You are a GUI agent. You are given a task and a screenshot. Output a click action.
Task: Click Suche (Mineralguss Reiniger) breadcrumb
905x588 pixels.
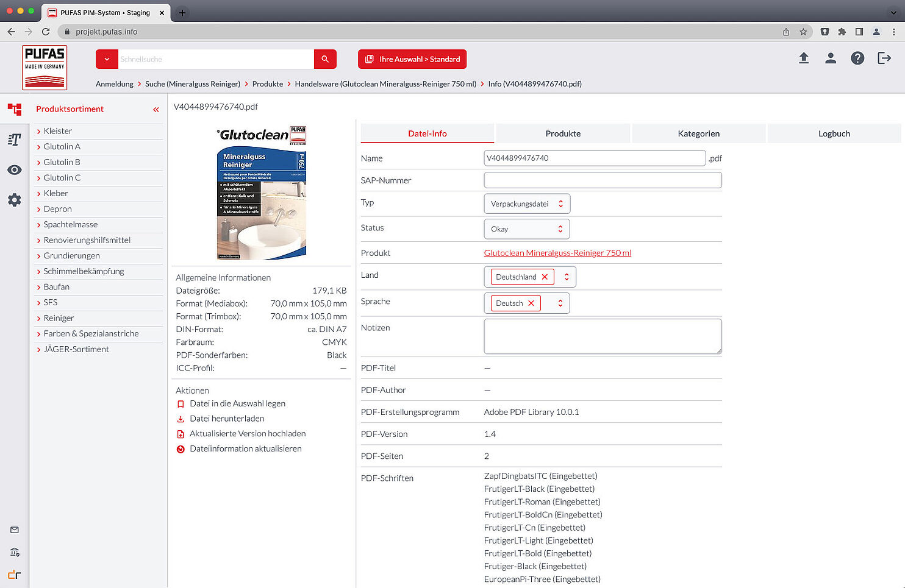tap(193, 84)
